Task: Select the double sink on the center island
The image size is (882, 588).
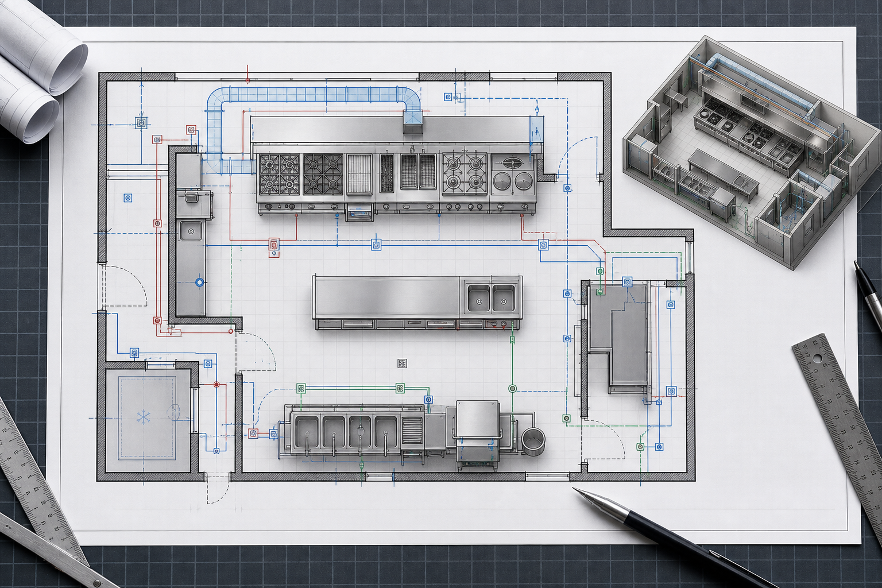Action: tap(491, 297)
